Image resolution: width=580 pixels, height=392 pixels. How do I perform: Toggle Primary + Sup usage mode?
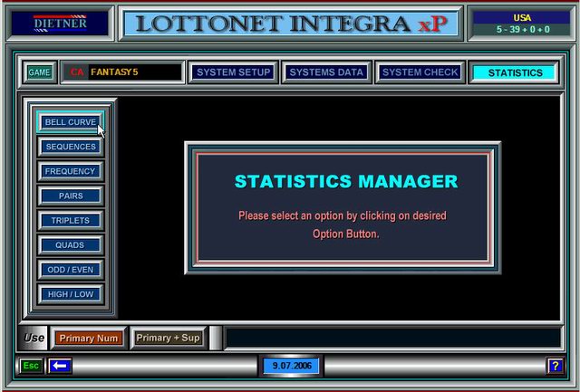pos(168,338)
